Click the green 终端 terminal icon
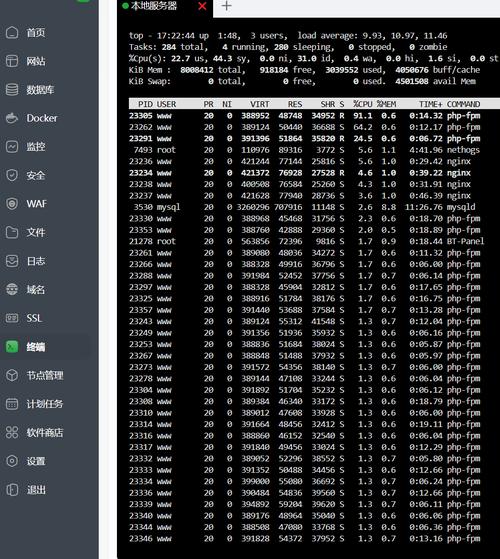This screenshot has width=500, height=559. point(12,347)
